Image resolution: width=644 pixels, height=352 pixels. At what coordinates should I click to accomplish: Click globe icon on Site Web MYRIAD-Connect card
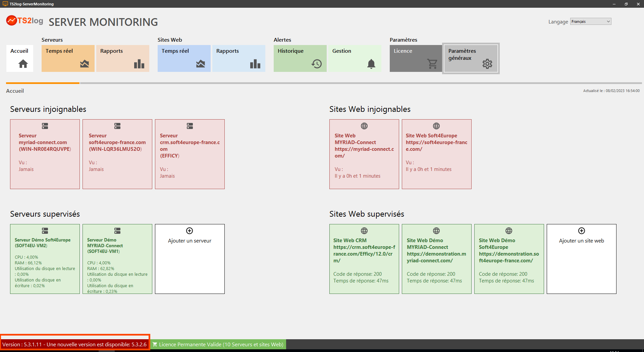click(364, 126)
